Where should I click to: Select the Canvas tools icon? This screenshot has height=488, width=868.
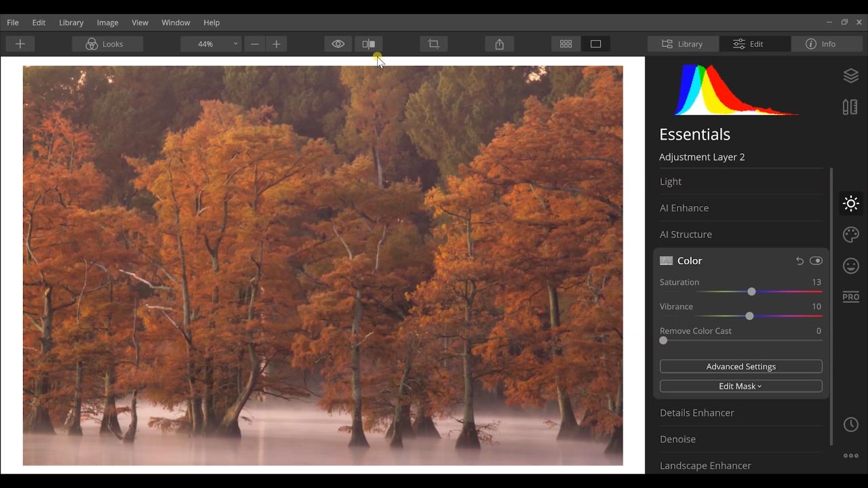click(850, 107)
